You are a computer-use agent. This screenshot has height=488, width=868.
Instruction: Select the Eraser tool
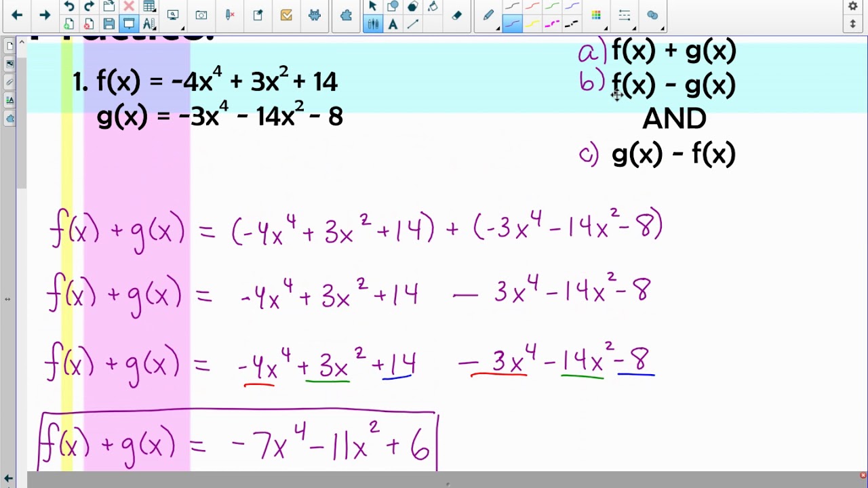[456, 15]
